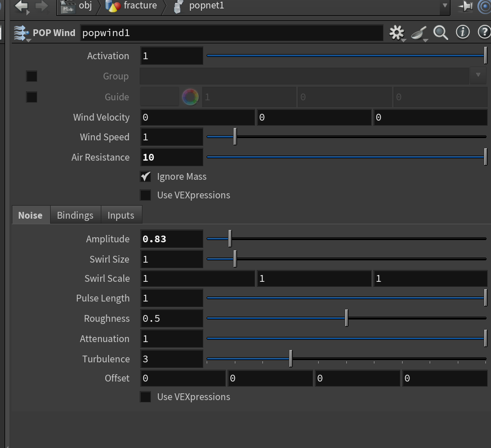Go forward with the right arrow
The width and height of the screenshot is (491, 448).
click(x=42, y=6)
